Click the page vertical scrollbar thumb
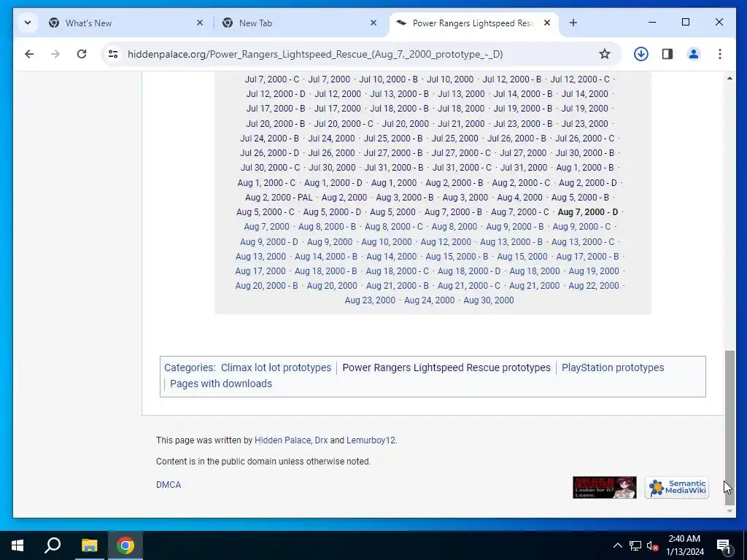This screenshot has width=747, height=560. [x=729, y=427]
